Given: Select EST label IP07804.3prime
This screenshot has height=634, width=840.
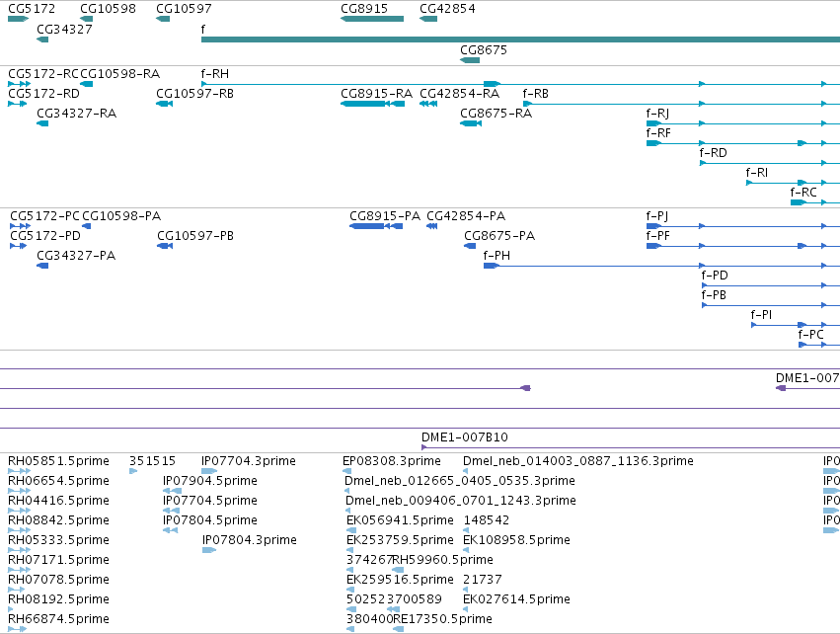Looking at the screenshot, I should coord(250,540).
